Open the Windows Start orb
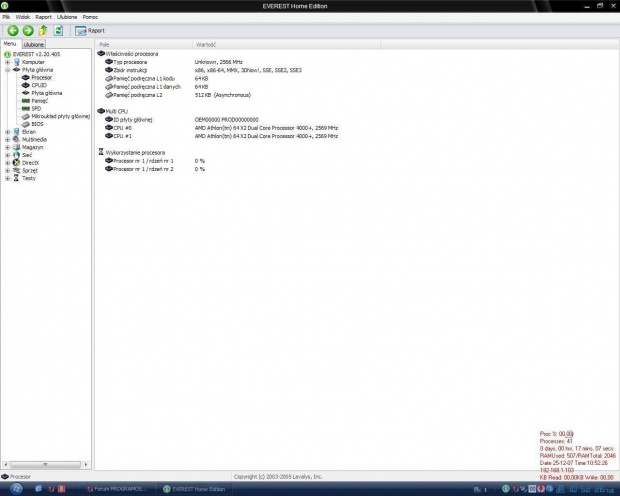 pos(16,489)
